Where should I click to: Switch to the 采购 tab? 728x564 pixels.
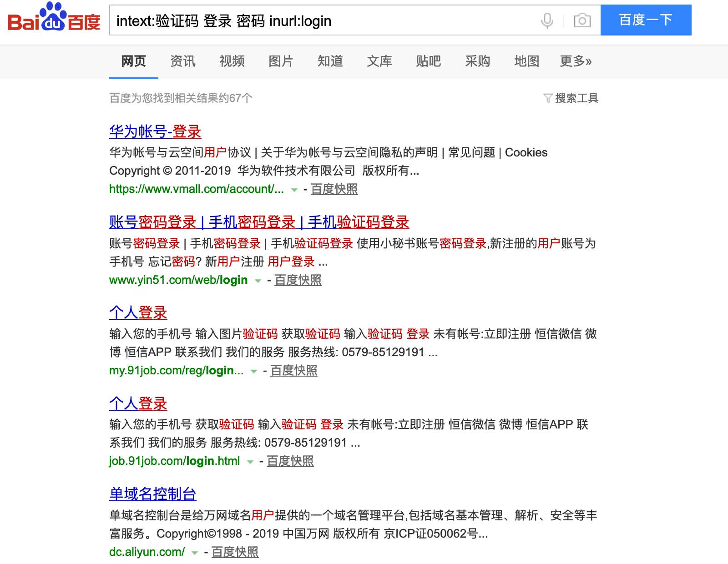(477, 61)
